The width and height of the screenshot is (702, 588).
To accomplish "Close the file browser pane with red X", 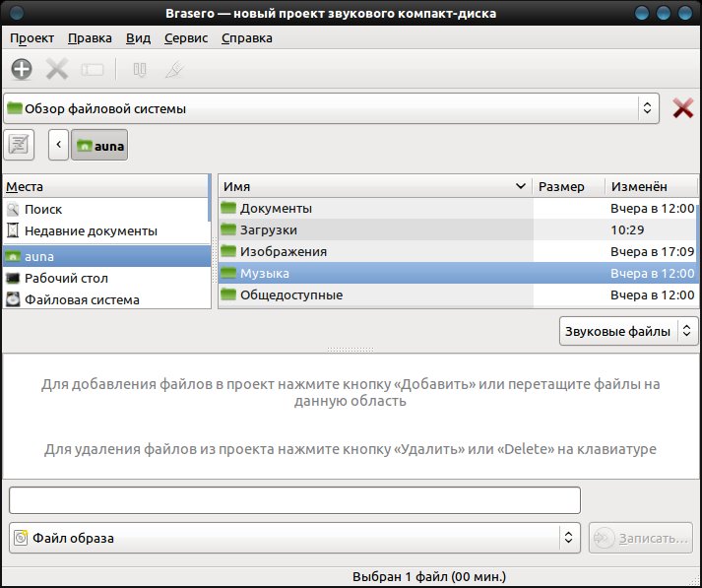I will pos(682,108).
